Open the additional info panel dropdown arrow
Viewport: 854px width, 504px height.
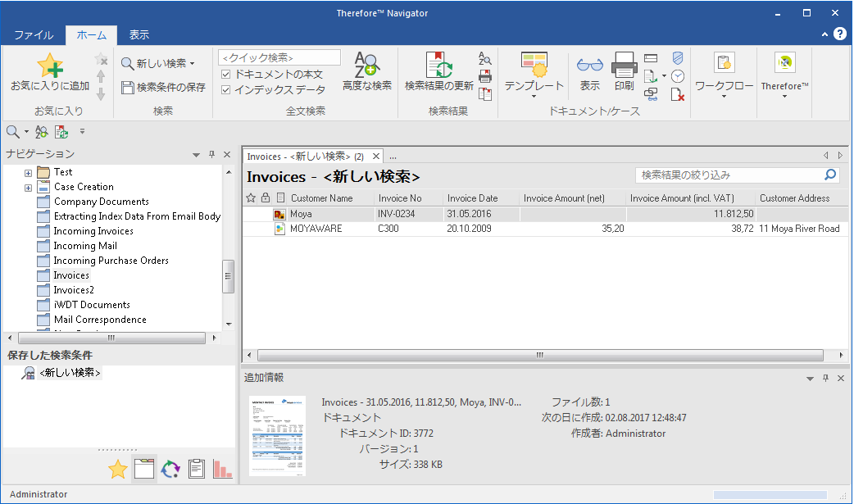[810, 379]
